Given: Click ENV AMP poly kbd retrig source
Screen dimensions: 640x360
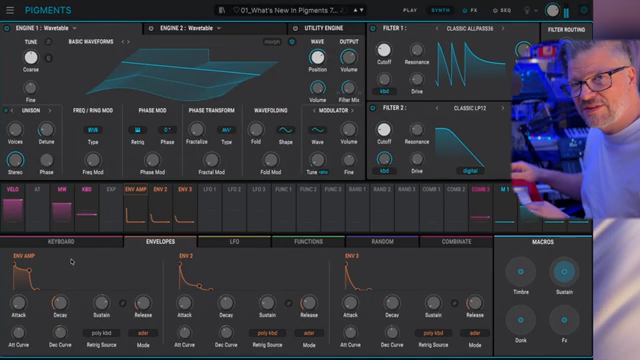Looking at the screenshot, I should pos(101,333).
